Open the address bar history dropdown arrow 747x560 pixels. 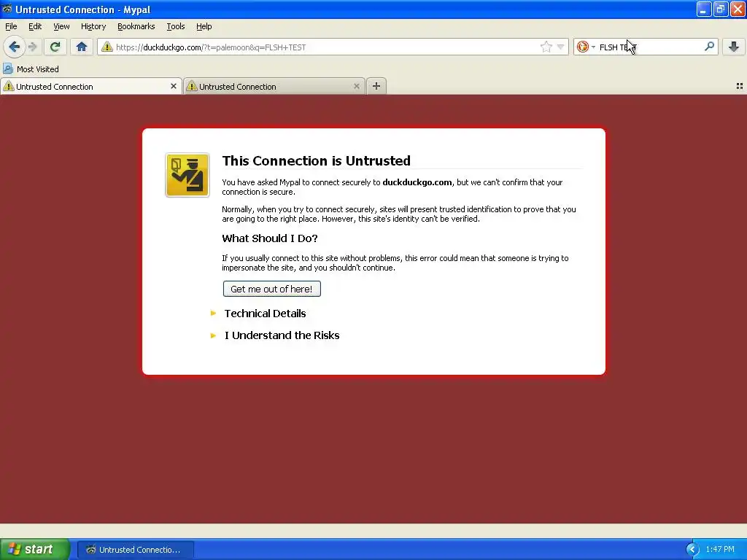561,47
